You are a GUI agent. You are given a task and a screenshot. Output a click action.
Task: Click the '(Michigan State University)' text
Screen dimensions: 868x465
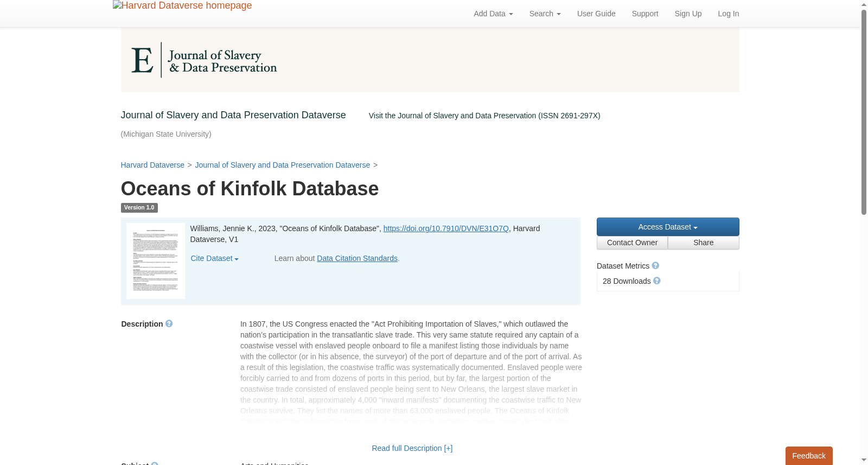pos(166,134)
